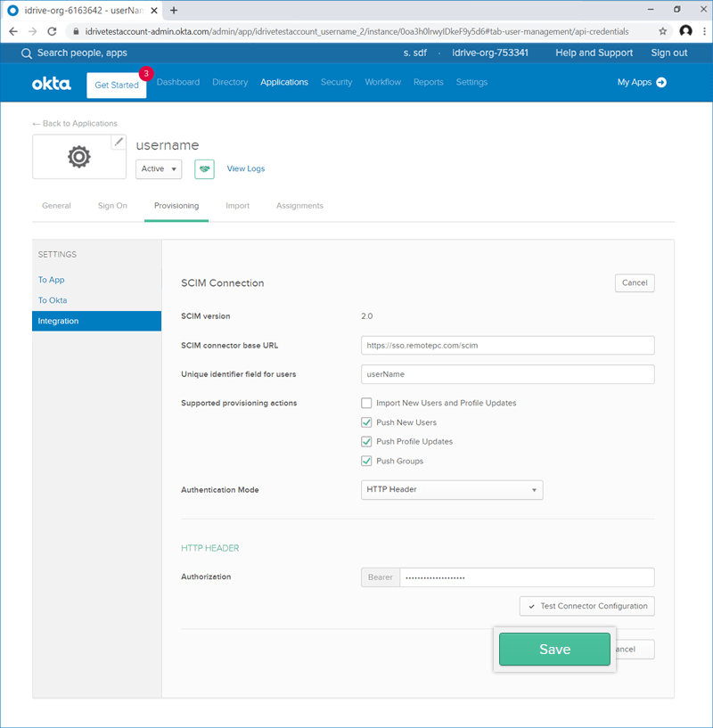Open the Applications menu
The image size is (713, 728).
[x=283, y=82]
